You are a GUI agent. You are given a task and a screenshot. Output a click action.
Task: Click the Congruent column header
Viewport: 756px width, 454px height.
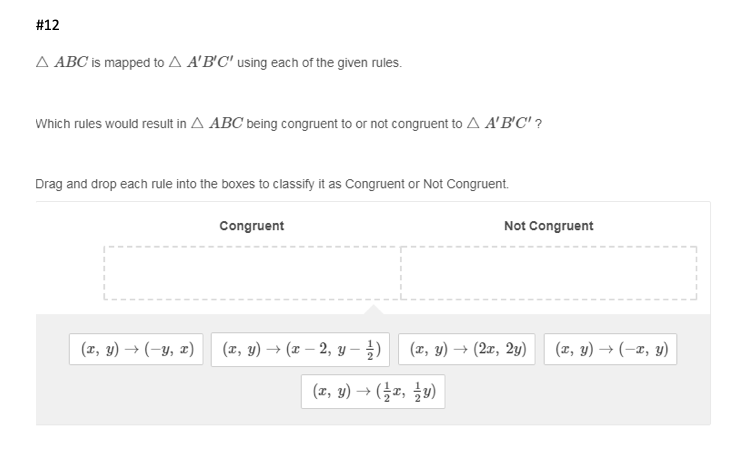point(251,226)
